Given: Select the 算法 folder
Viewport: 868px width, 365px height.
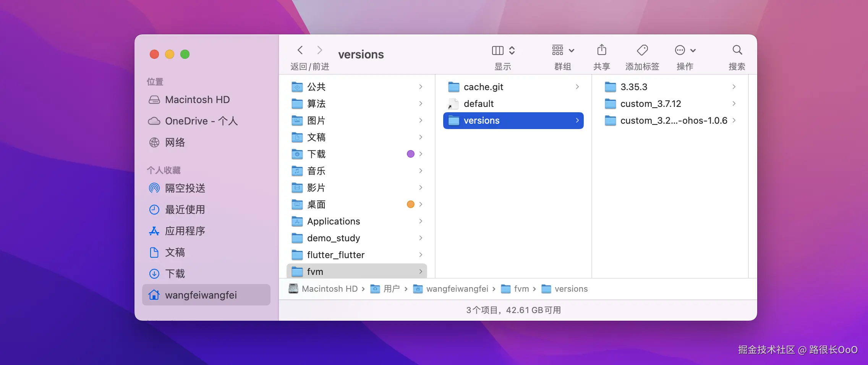Looking at the screenshot, I should click(x=357, y=104).
